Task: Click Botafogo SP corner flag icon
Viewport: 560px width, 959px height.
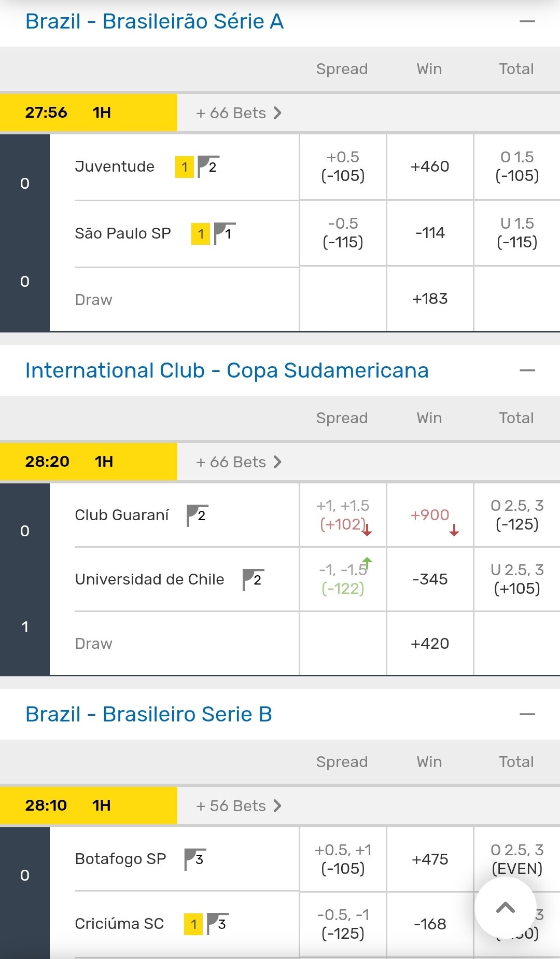Action: point(195,859)
